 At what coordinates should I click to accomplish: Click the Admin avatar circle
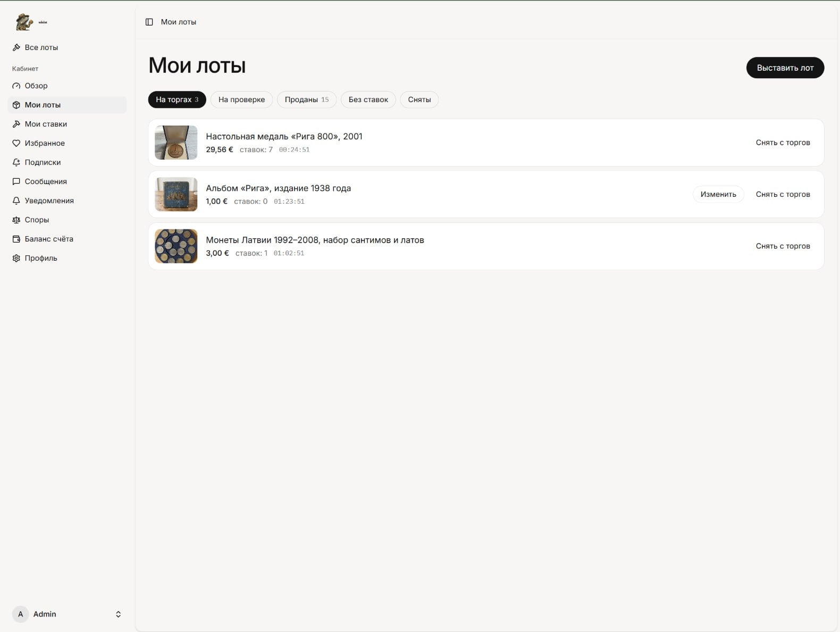tap(21, 614)
